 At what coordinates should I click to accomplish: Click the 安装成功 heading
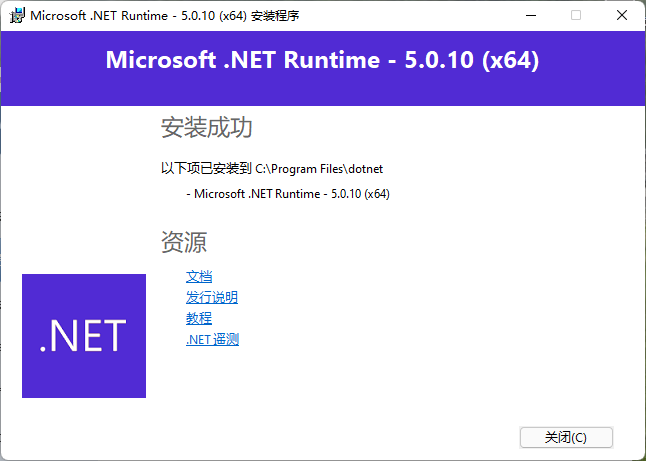pos(206,128)
